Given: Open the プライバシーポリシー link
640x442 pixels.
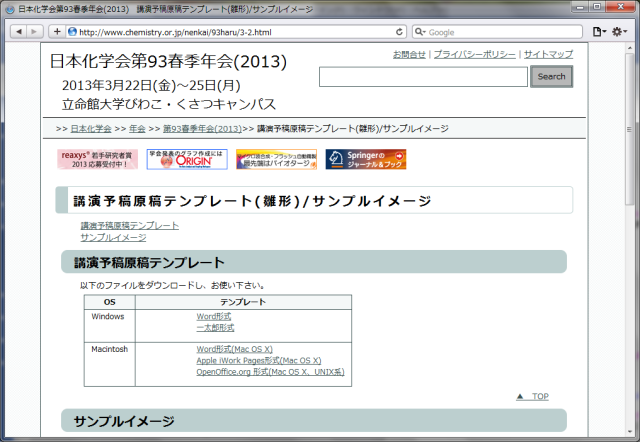Looking at the screenshot, I should (474, 54).
